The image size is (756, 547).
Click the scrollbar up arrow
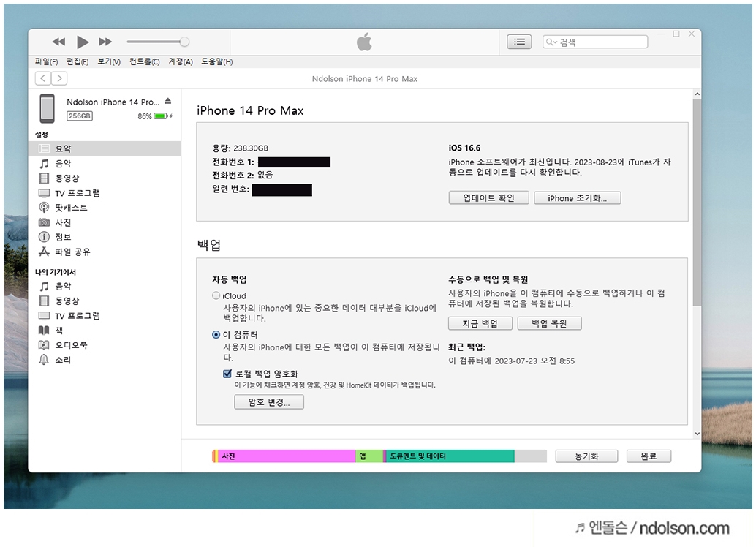click(697, 94)
